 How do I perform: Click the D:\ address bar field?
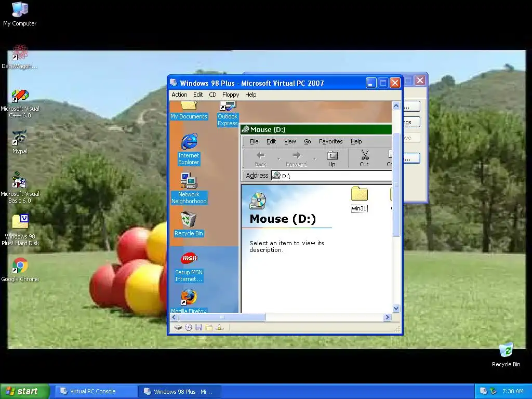tap(332, 176)
